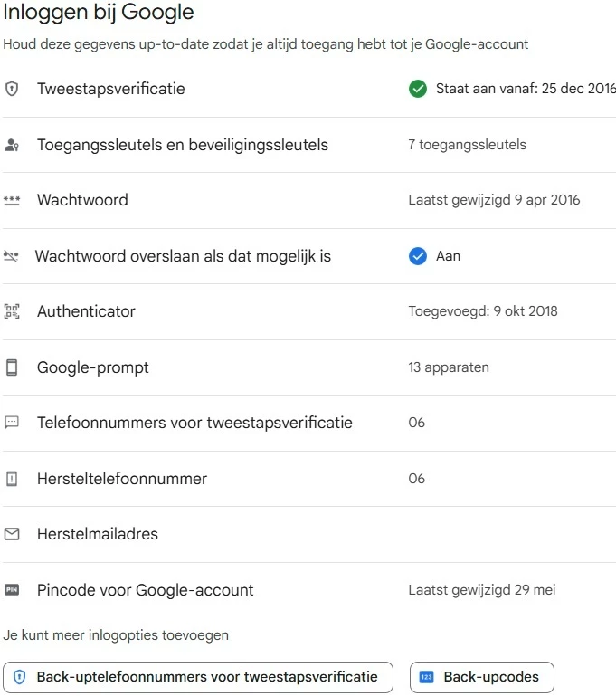The width and height of the screenshot is (616, 696).
Task: Click Back-uptelefoonnummers voor tweestapsverificatie button
Action: point(198,677)
